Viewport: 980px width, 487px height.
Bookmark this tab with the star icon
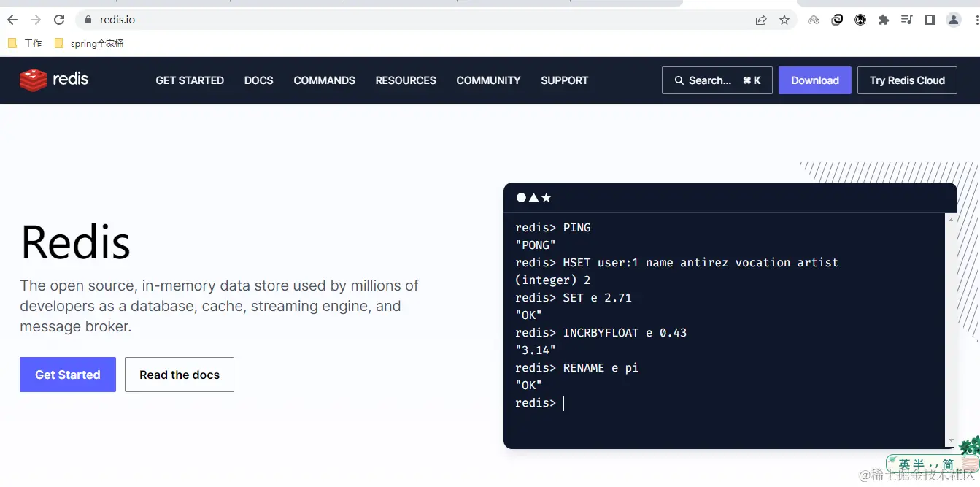tap(784, 20)
